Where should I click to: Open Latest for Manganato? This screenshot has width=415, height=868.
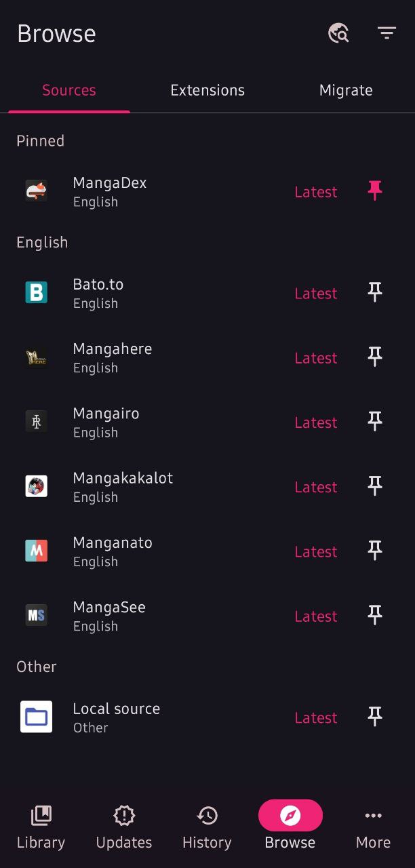316,551
